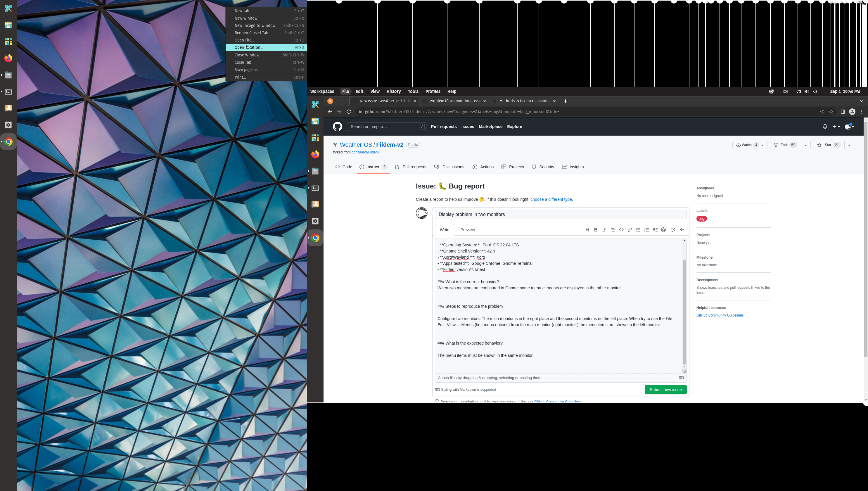Bookmark this page with the star icon
Screen dimensions: 868x491
click(831, 112)
